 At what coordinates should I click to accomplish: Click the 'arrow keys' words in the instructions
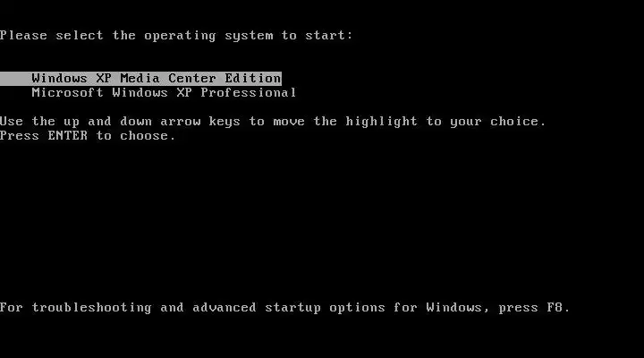coord(200,122)
